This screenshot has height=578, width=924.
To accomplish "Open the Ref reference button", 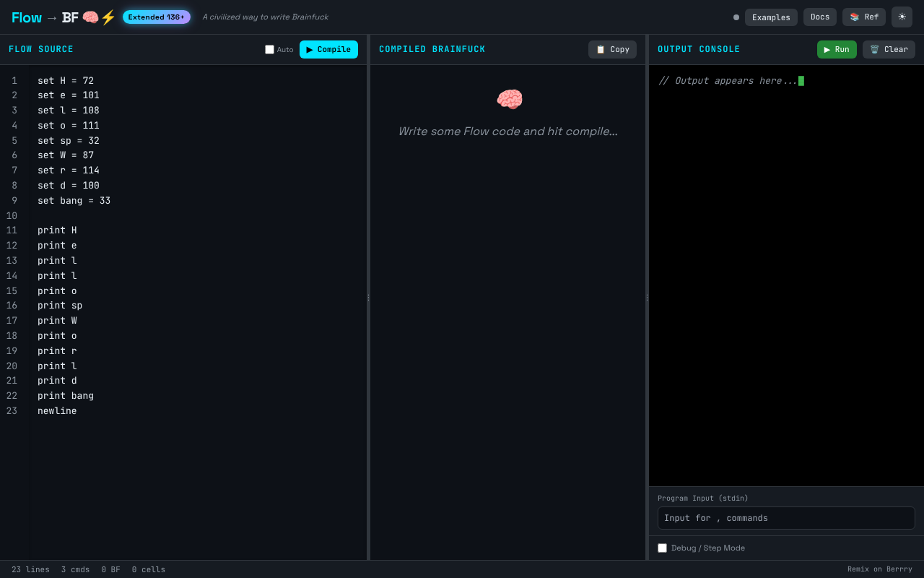I will [x=864, y=17].
